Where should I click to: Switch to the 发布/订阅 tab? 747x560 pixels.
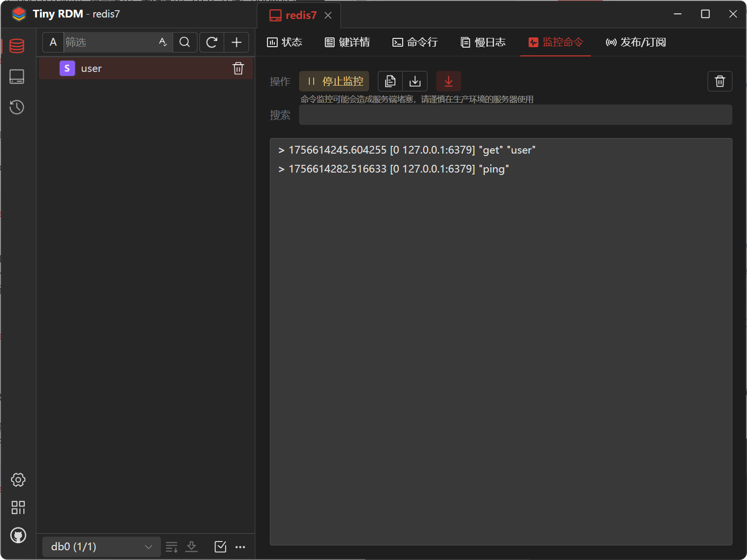point(636,42)
